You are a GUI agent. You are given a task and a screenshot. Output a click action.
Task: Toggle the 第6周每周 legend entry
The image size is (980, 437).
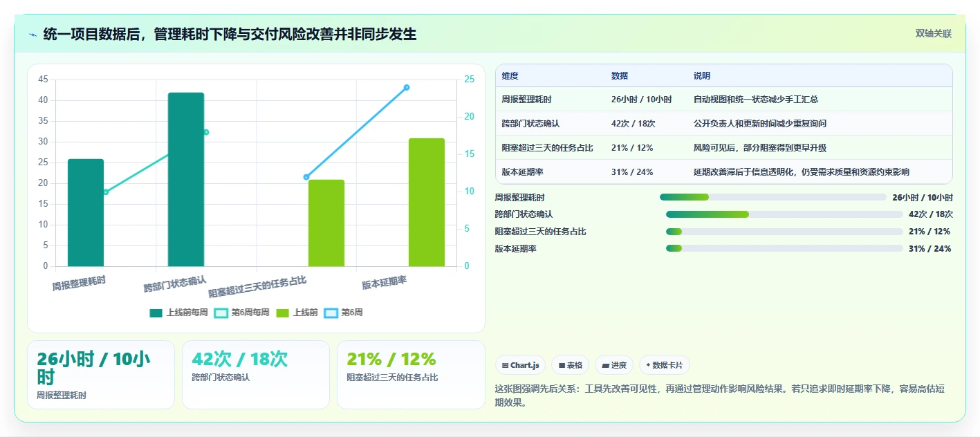pyautogui.click(x=242, y=313)
